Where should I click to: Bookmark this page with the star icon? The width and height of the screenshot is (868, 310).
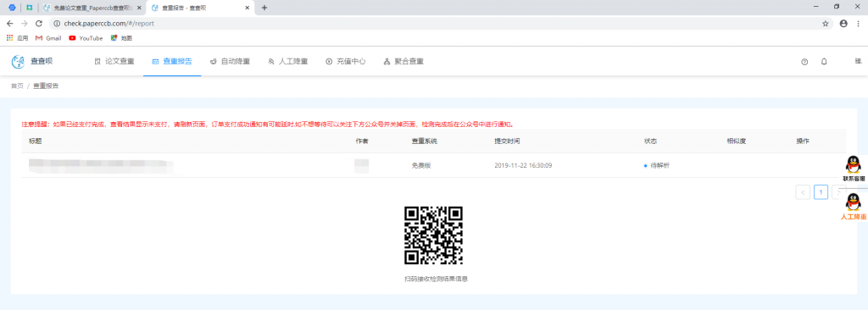point(826,24)
